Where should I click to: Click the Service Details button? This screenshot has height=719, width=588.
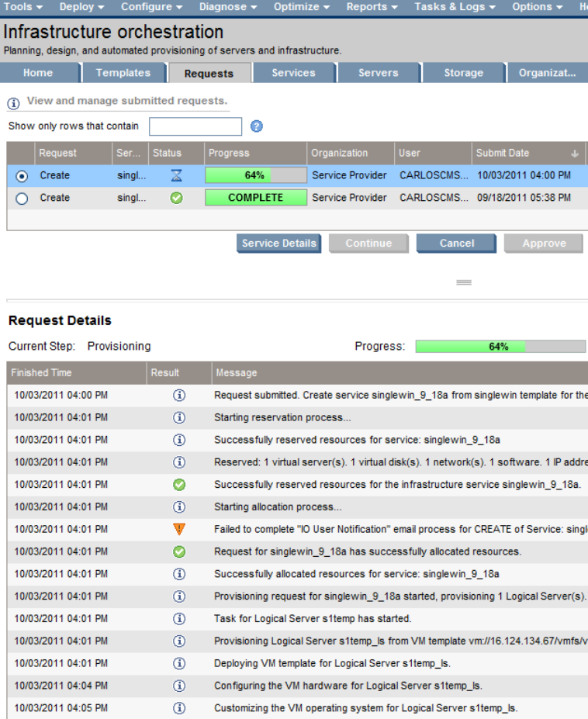click(278, 244)
